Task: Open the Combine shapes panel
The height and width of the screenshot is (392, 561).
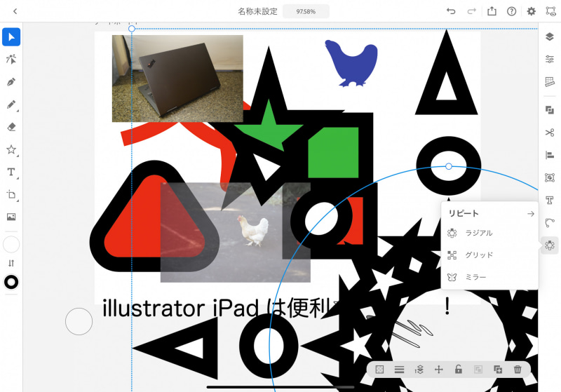Action: point(550,110)
